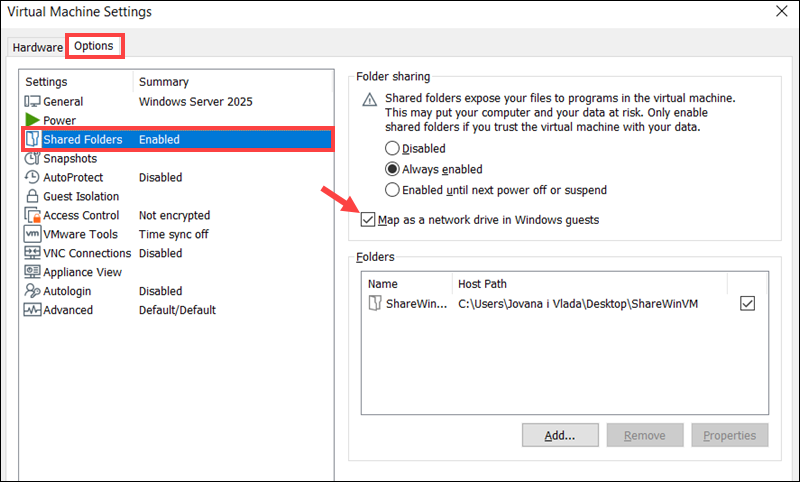Click the Appliance View icon
This screenshot has height=482, width=800.
(x=32, y=272)
